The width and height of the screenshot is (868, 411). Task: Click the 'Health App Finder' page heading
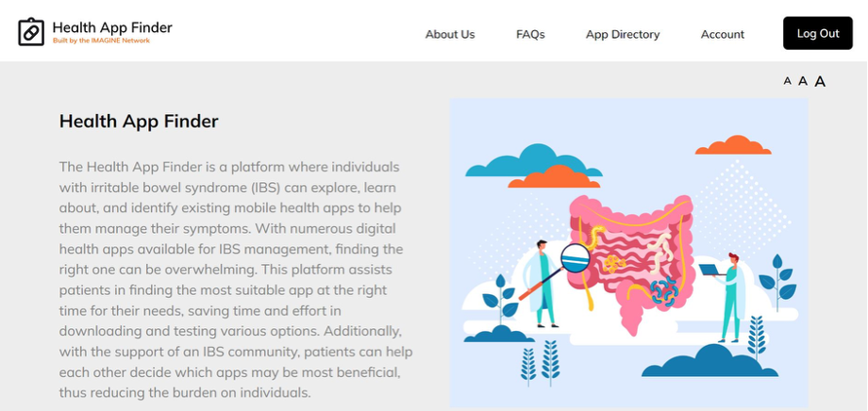(139, 121)
